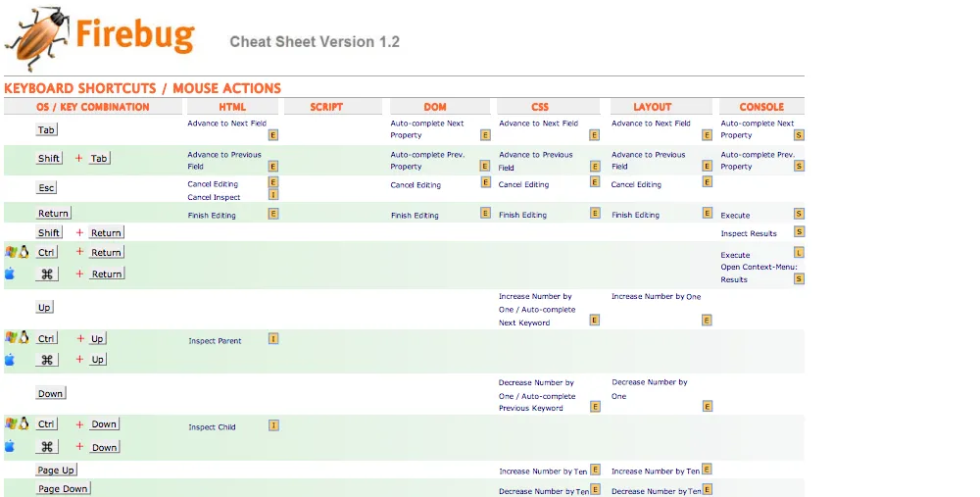Click the I badge beside Inspect Parent

[x=273, y=339]
